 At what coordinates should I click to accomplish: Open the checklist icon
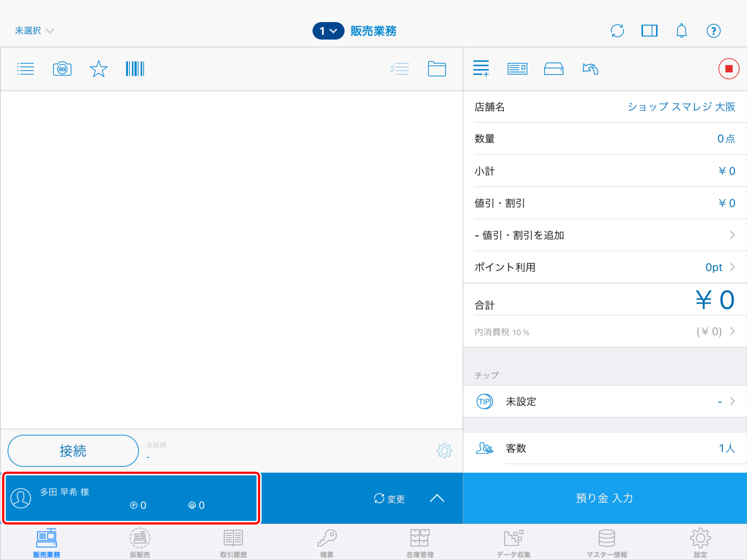click(400, 69)
